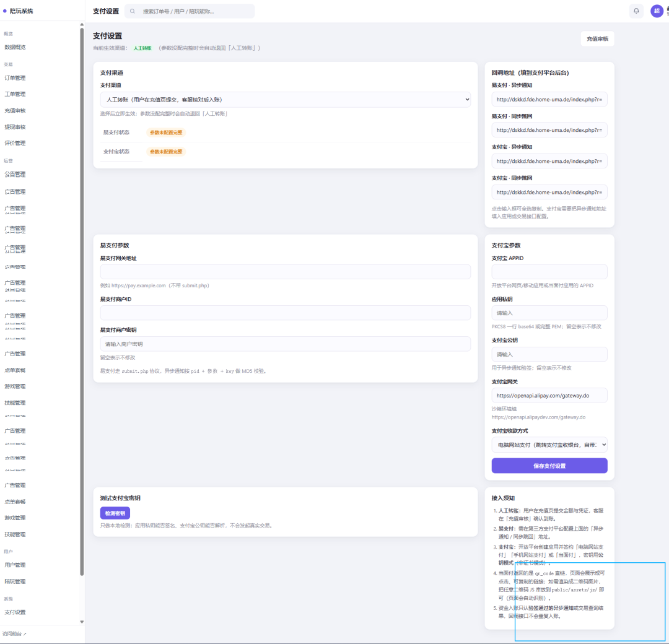The width and height of the screenshot is (669, 644).
Task: Open 陪玩管理 in the sidebar
Action: [15, 581]
